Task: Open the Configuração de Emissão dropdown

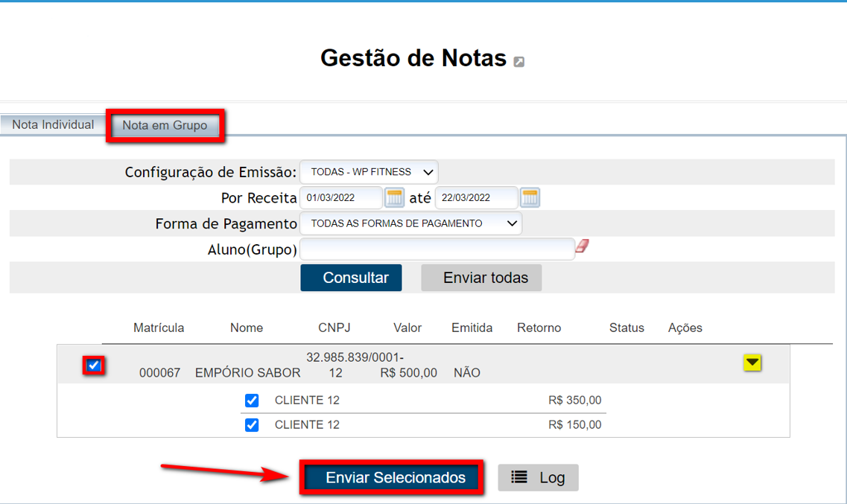Action: pyautogui.click(x=369, y=172)
